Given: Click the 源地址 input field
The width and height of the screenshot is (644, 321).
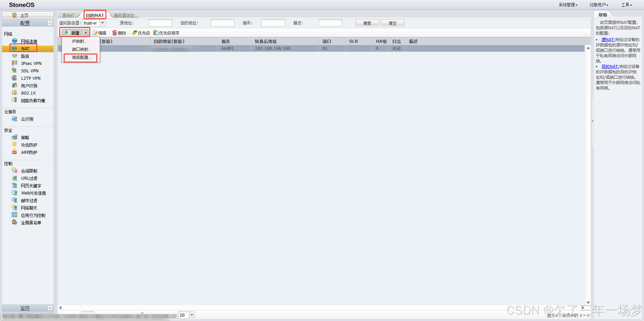Looking at the screenshot, I should click(160, 23).
